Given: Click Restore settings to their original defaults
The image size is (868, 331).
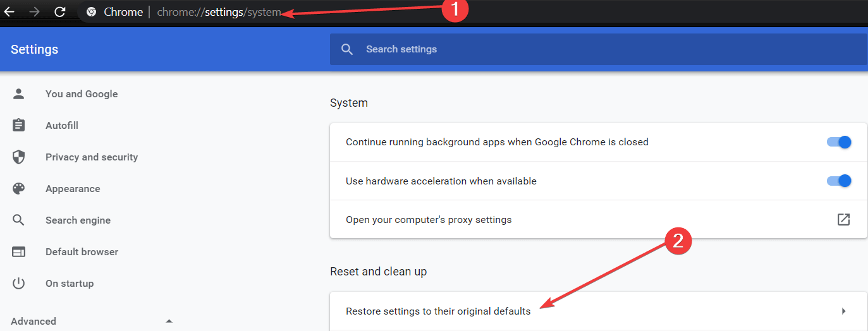Looking at the screenshot, I should coord(598,311).
